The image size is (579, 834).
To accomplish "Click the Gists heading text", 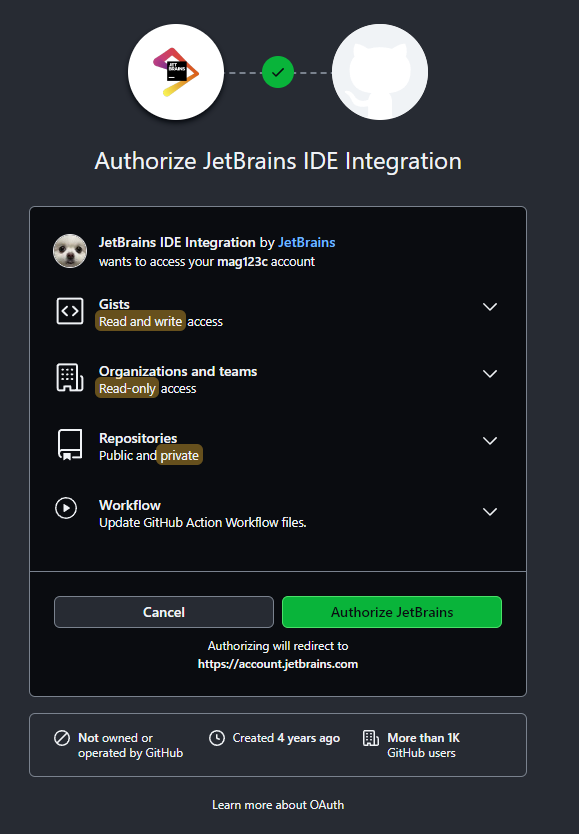I will pyautogui.click(x=114, y=304).
